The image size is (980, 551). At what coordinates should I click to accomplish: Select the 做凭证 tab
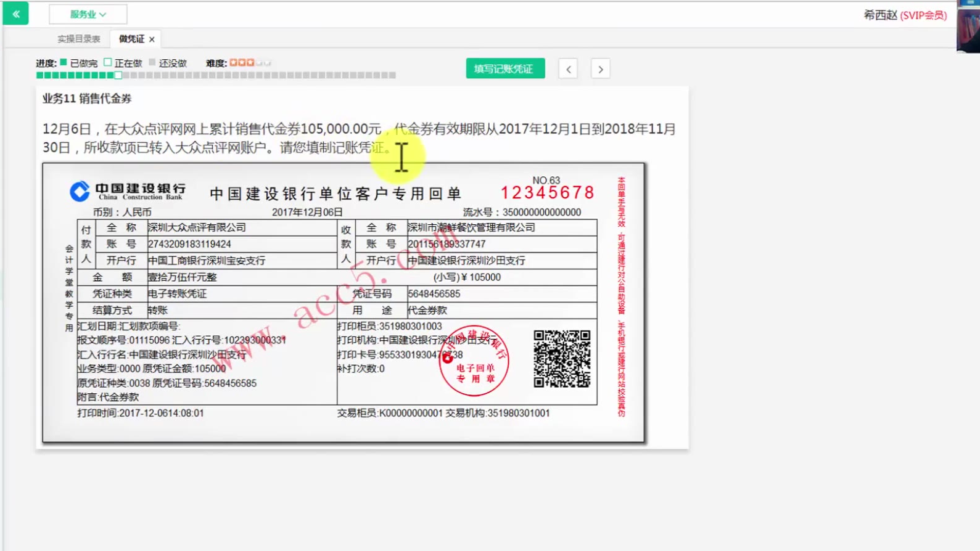131,39
